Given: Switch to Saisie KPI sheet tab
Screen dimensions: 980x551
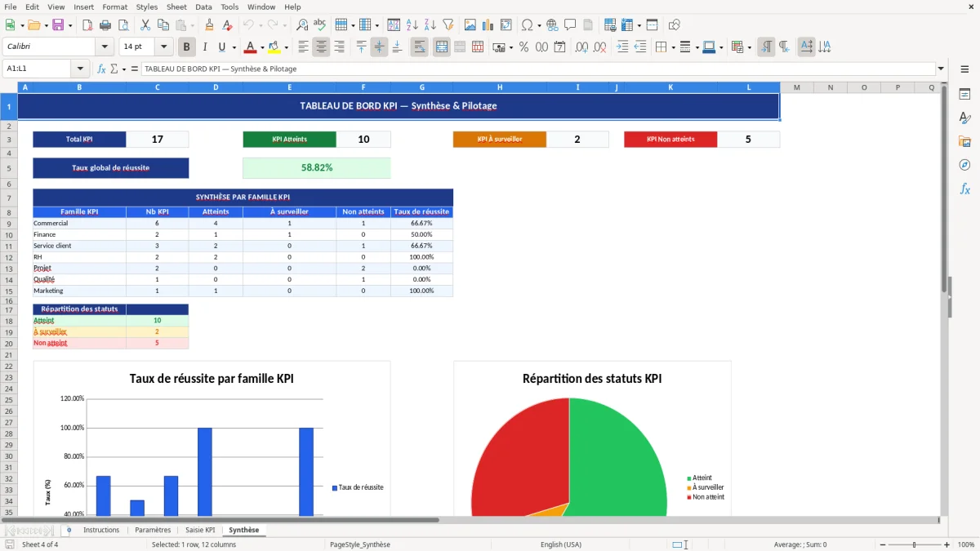Looking at the screenshot, I should click(200, 531).
